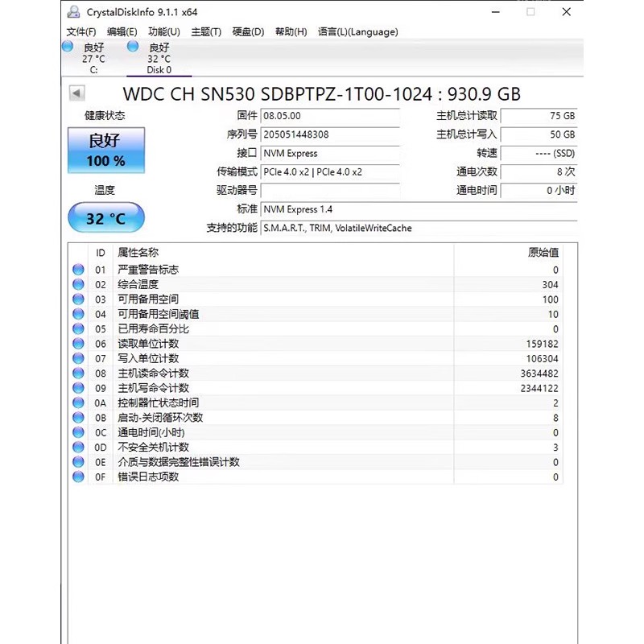Click raw value 159182 in the list
Viewport: 644px width, 644px height.
(542, 344)
